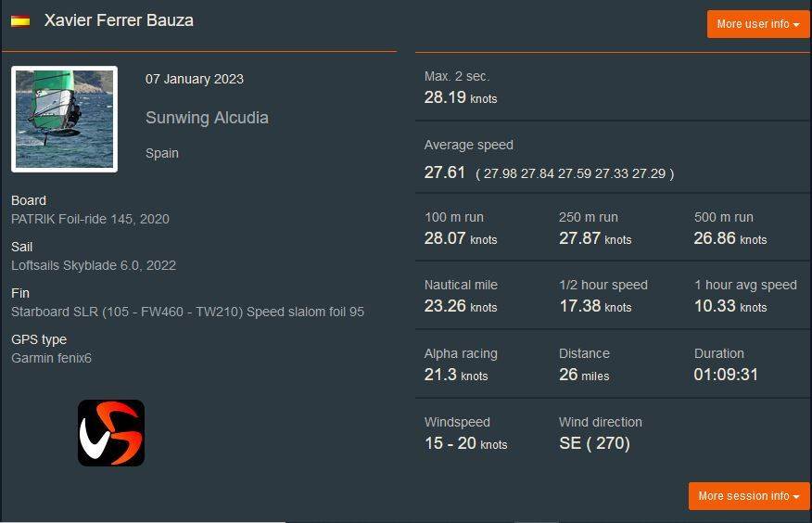
Task: Click the Duration 01:09:31 value
Action: (x=726, y=375)
